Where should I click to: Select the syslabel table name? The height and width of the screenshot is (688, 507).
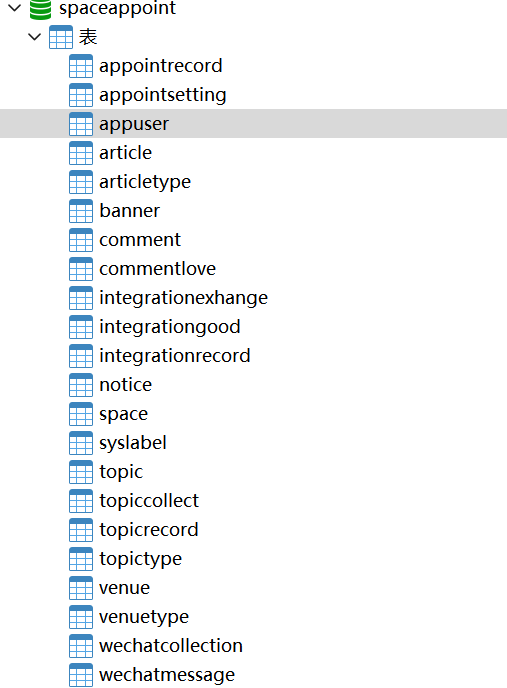(x=133, y=443)
